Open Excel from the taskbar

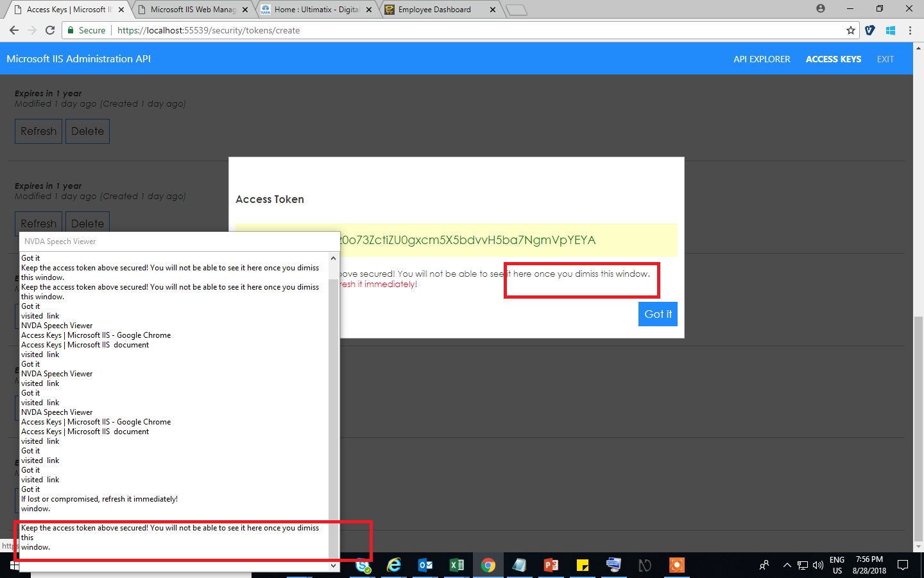[457, 565]
